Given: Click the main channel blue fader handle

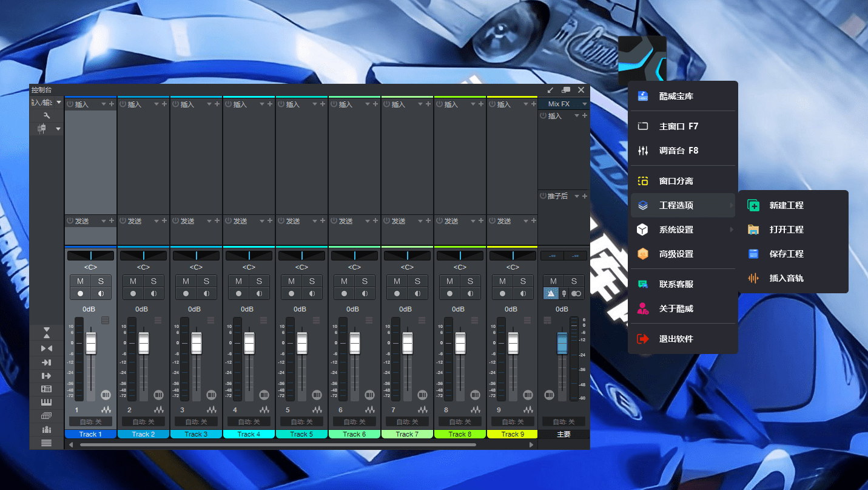Looking at the screenshot, I should point(562,343).
